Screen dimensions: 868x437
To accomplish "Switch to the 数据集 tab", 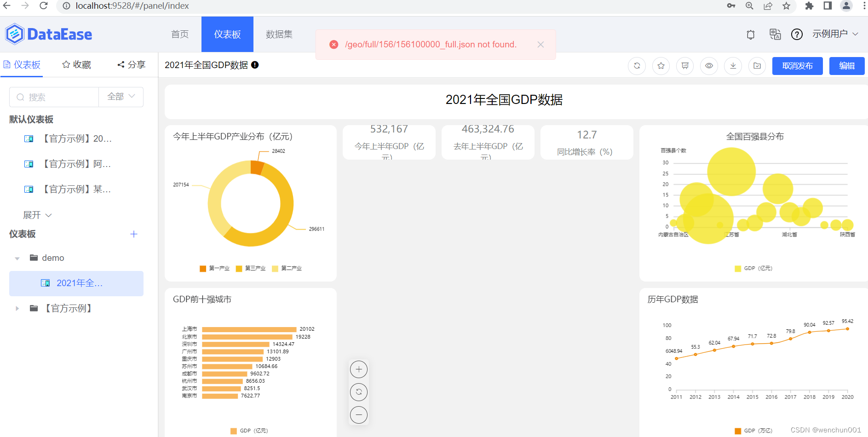I will (279, 34).
